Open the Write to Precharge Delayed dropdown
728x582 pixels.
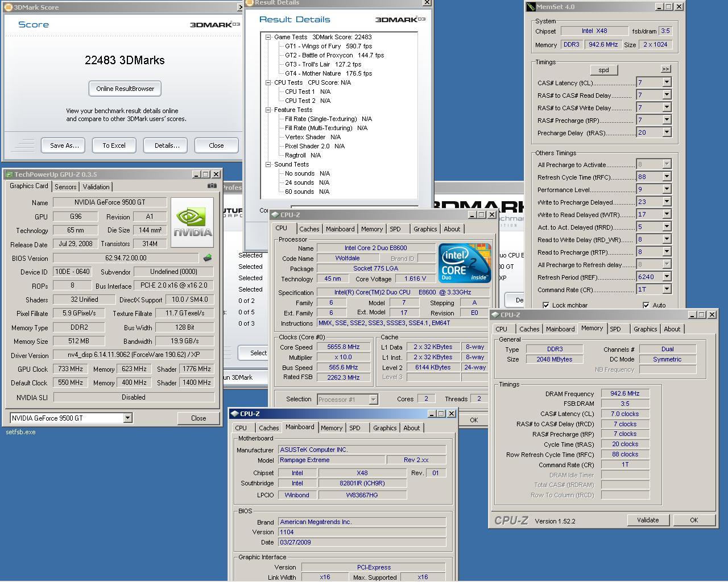click(667, 202)
